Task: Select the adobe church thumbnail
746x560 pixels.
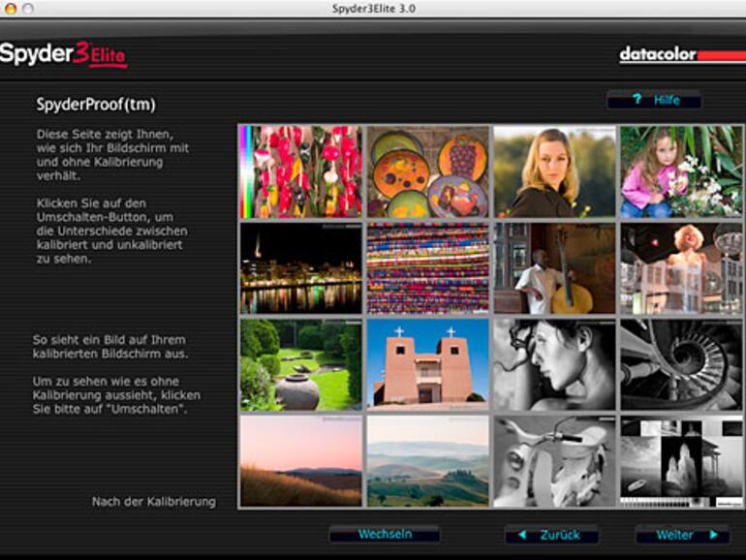Action: pos(427,365)
